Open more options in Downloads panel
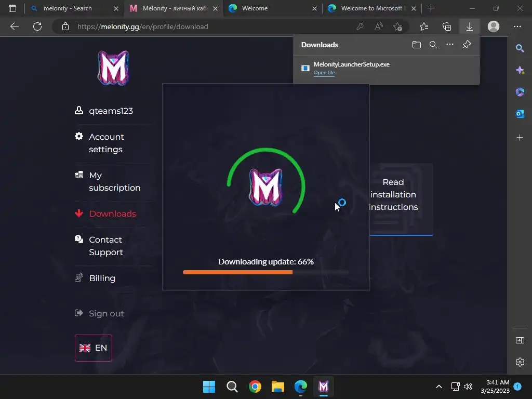The height and width of the screenshot is (399, 532). [x=450, y=45]
